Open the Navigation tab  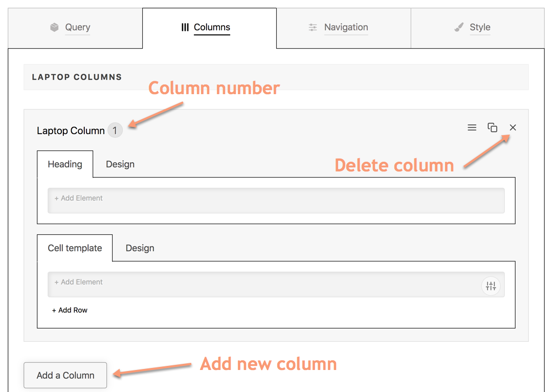point(346,28)
